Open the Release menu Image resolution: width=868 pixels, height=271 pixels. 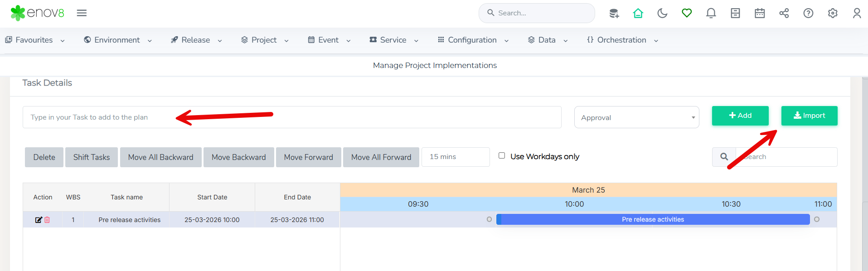click(x=196, y=40)
